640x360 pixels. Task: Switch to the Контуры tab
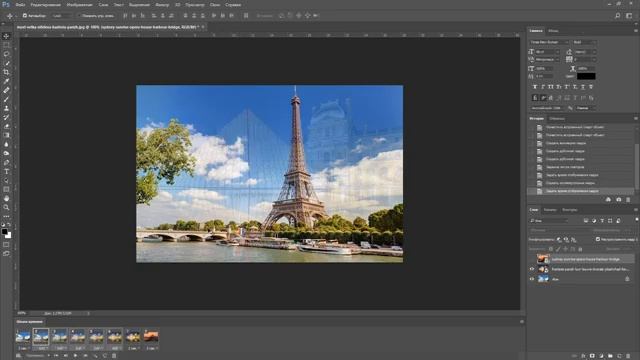pyautogui.click(x=569, y=210)
